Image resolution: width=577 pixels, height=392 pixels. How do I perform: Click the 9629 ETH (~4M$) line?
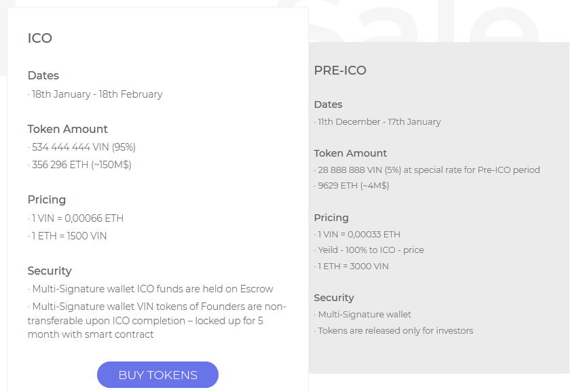[x=352, y=185]
